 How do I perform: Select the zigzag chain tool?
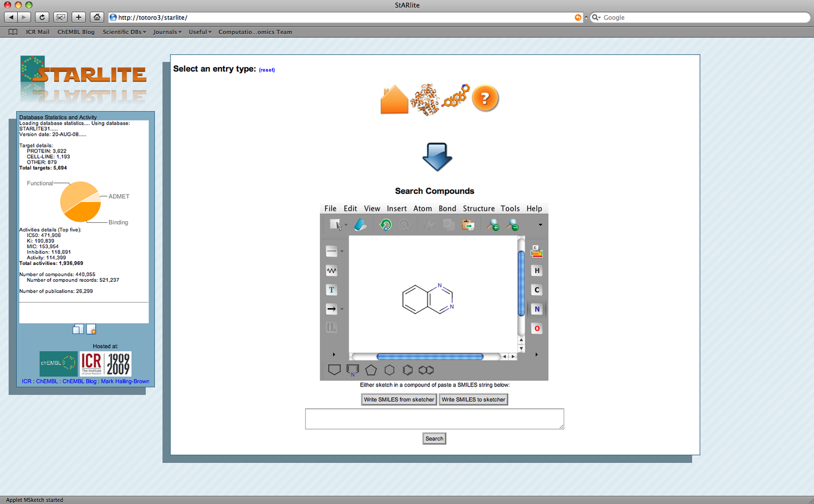(332, 271)
